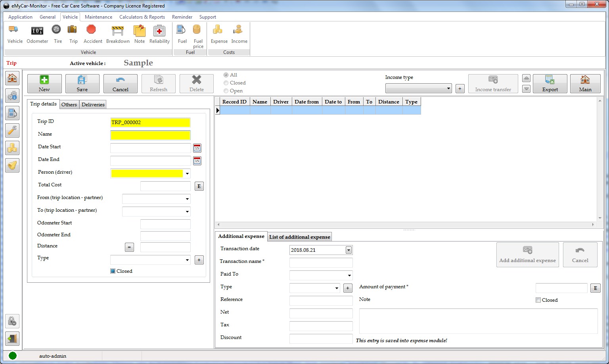Click the sidebar padlock icon
Viewport: 609px width, 364px height.
tap(12, 321)
